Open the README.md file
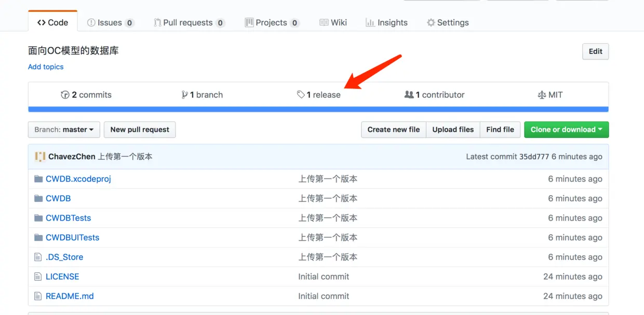Image resolution: width=644 pixels, height=315 pixels. click(70, 296)
